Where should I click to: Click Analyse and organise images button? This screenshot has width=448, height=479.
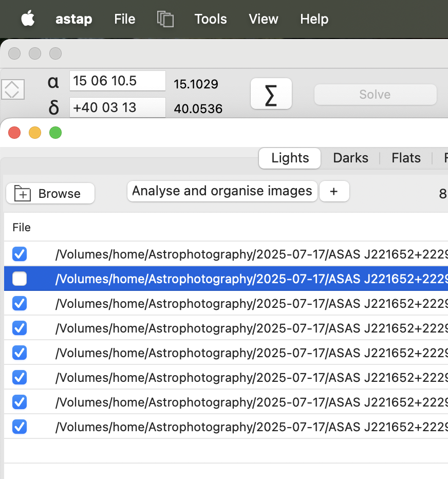point(222,191)
